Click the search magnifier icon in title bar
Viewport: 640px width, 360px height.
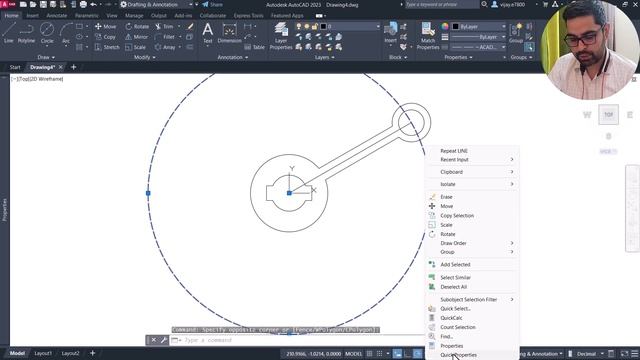[484, 4]
